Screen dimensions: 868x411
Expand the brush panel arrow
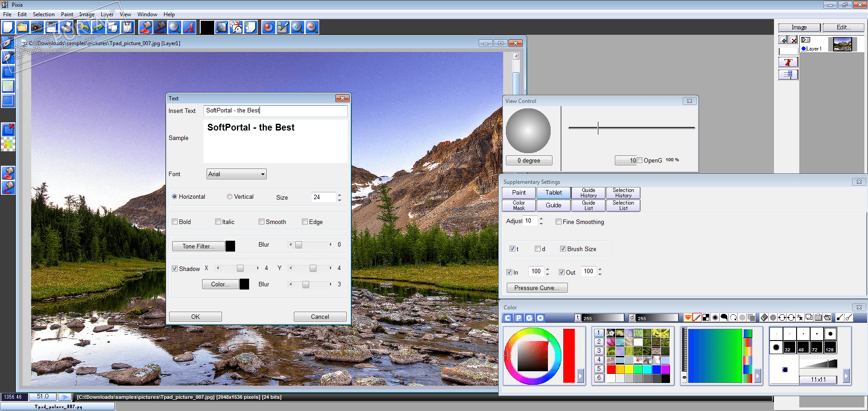point(846,375)
